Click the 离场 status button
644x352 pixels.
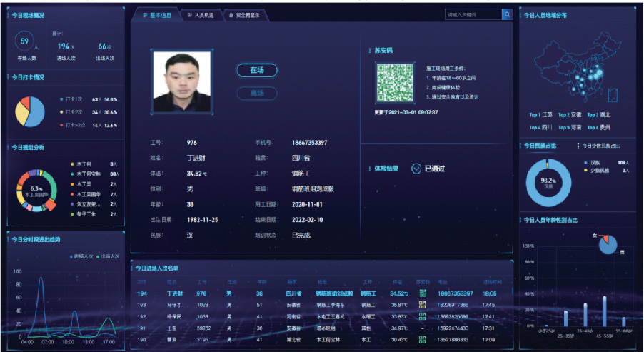256,93
